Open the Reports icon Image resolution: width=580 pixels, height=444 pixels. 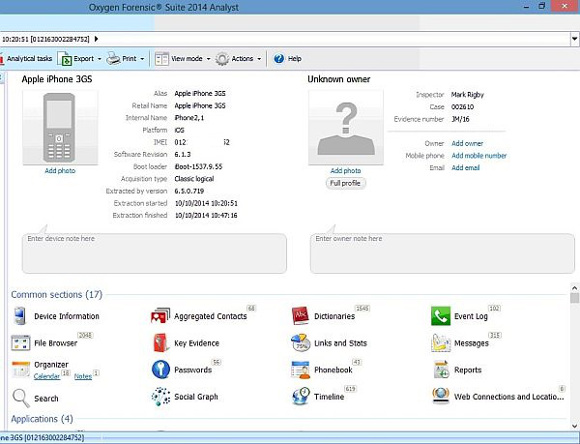441,370
